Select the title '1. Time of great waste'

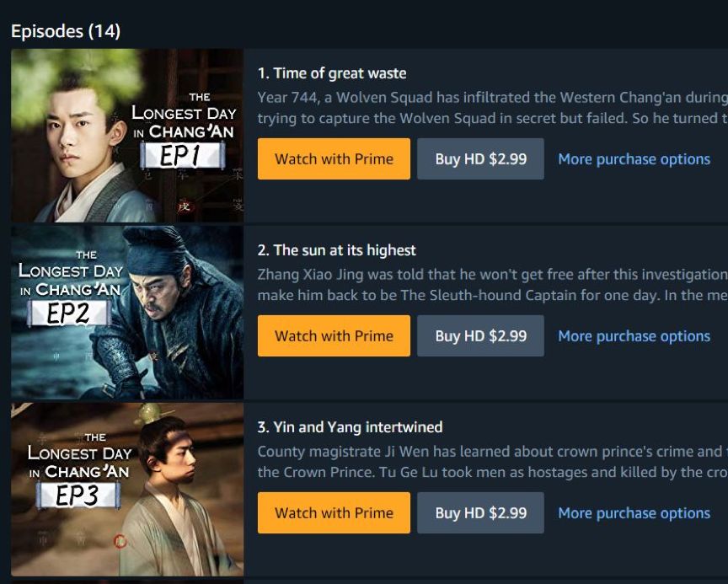pyautogui.click(x=332, y=73)
